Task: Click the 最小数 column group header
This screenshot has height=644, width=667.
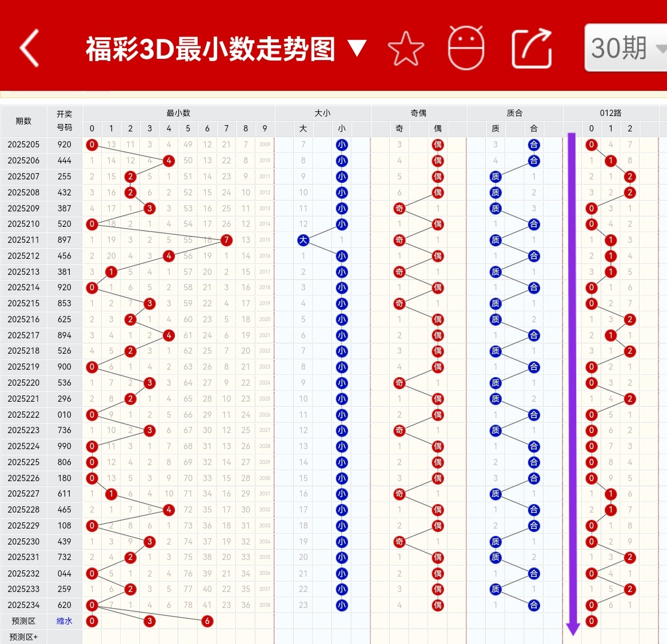Action: (x=178, y=113)
